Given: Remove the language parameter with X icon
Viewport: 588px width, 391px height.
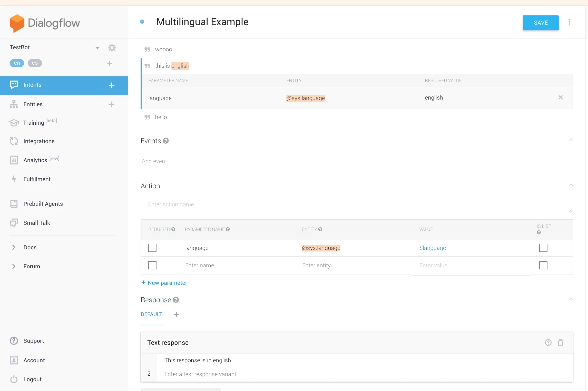Looking at the screenshot, I should point(561,97).
